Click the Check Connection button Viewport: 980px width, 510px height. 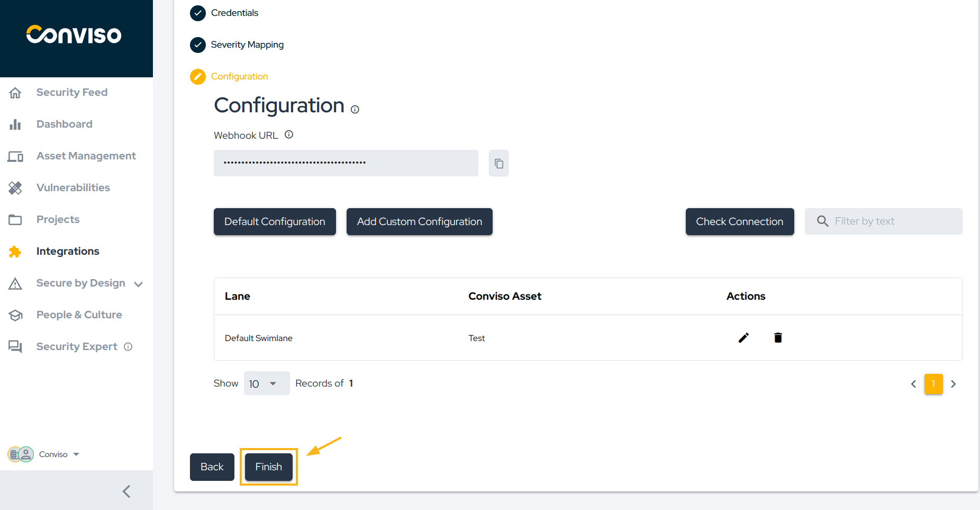coord(739,221)
